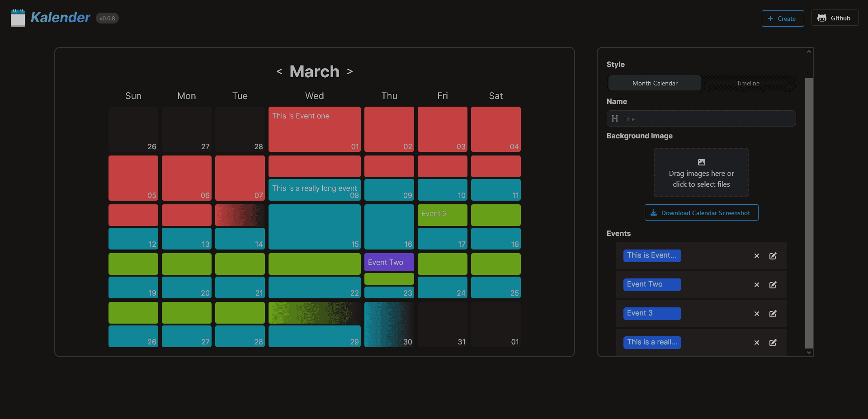The image size is (868, 419).
Task: Open the Github link button
Action: coord(835,18)
